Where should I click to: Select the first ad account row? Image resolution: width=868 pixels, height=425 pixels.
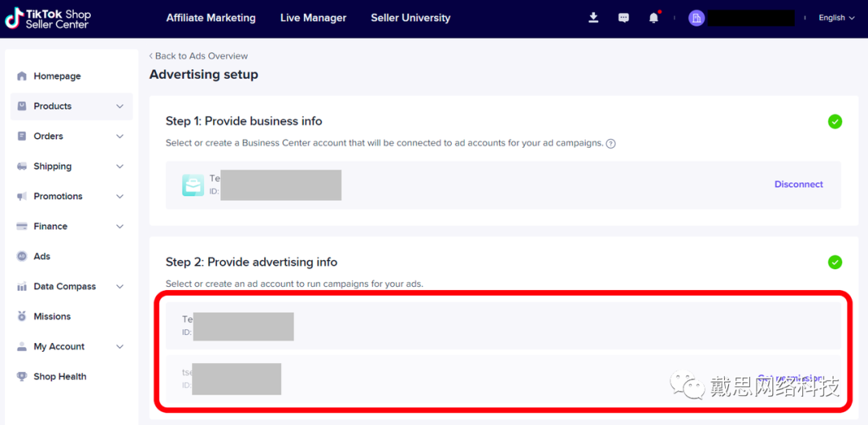503,325
